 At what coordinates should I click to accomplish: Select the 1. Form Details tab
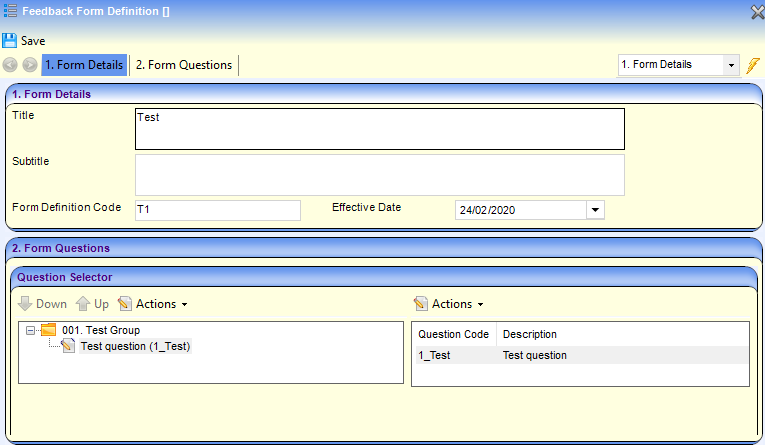(84, 65)
